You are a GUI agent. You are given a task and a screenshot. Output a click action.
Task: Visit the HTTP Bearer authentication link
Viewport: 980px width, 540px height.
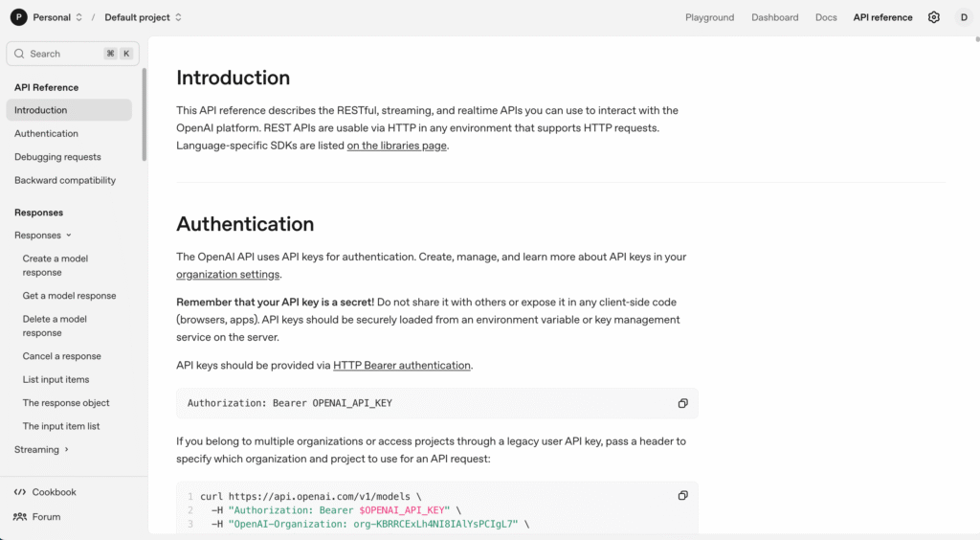pos(402,365)
